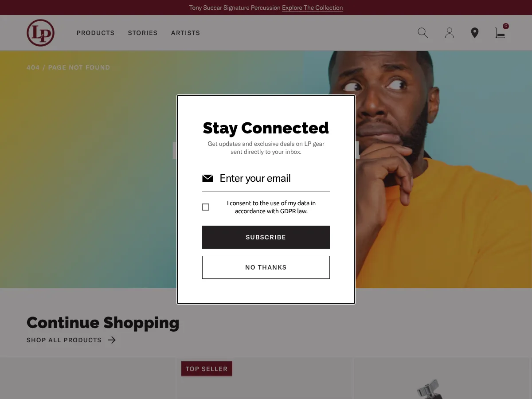Open the Artists menu

point(185,33)
